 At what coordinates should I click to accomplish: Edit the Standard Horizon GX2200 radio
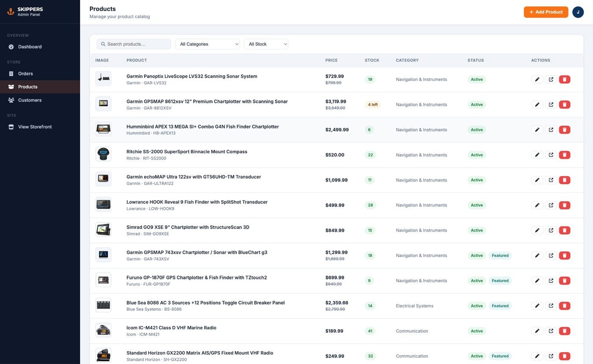pos(537,356)
